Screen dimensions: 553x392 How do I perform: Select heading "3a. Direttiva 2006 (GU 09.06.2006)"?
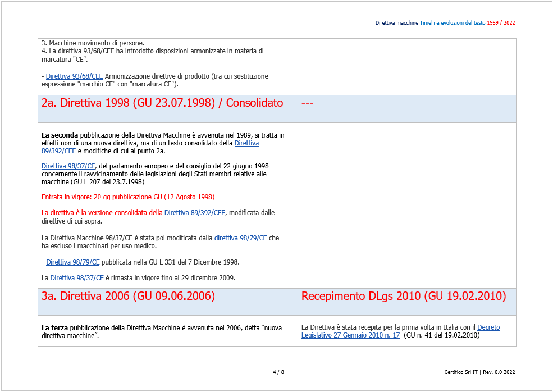point(127,296)
